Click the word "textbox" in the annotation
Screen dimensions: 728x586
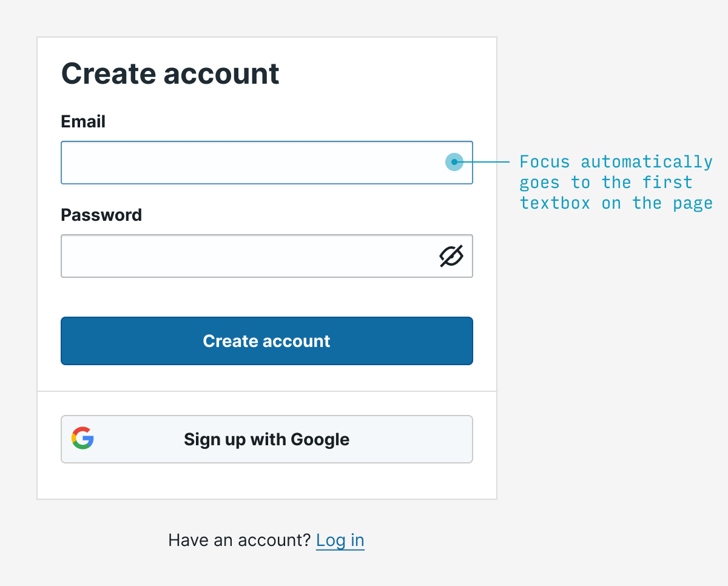click(555, 203)
